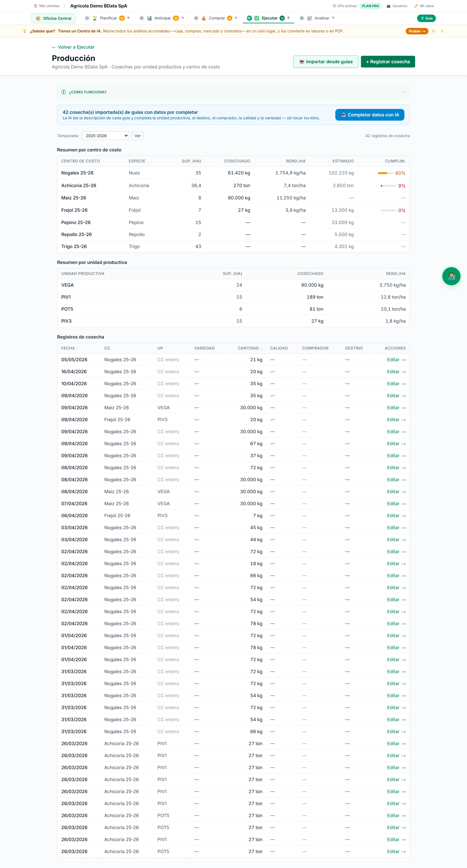Open the Analizar menu
467x868 pixels.
[317, 18]
